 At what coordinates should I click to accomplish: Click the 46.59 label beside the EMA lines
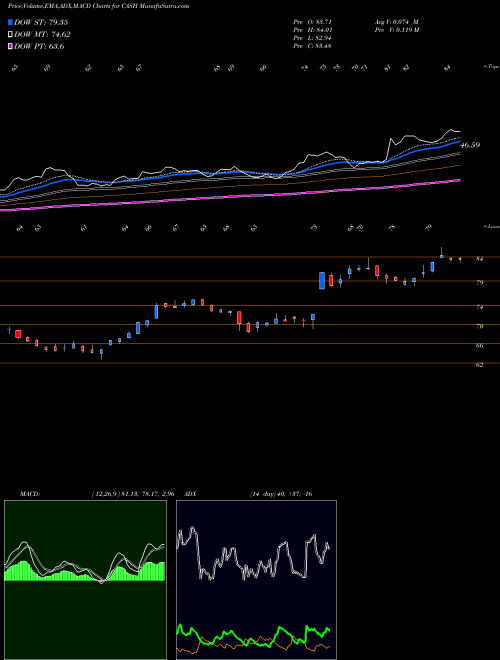[470, 145]
